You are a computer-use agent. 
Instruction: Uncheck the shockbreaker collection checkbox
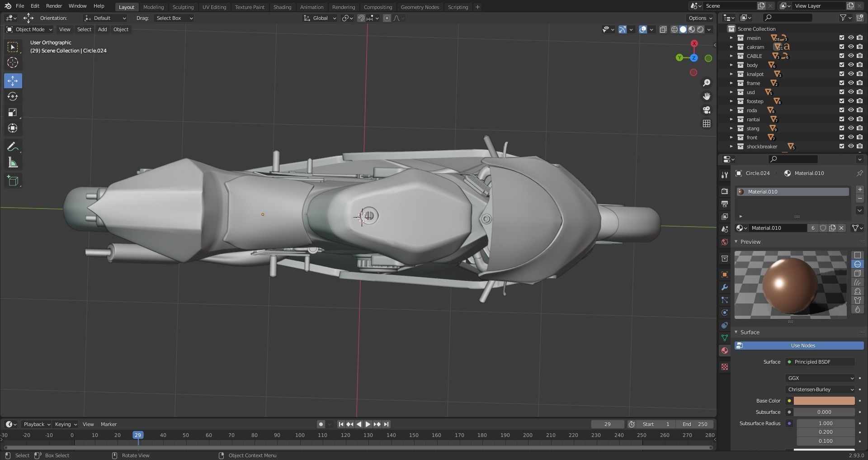coord(842,147)
